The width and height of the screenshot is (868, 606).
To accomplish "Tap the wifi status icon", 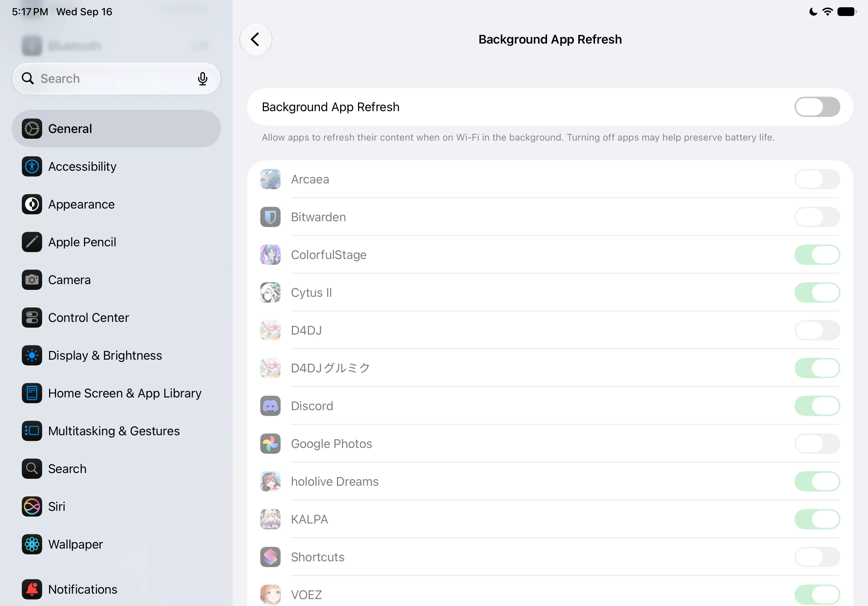I will click(x=827, y=12).
